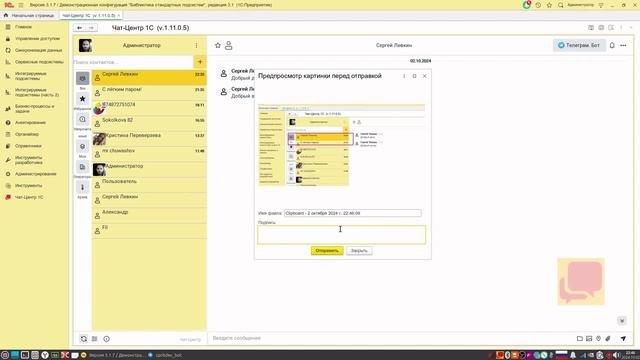Open Администратор panel vertical dots menu
Viewport: 640px width, 360px height.
point(196,45)
